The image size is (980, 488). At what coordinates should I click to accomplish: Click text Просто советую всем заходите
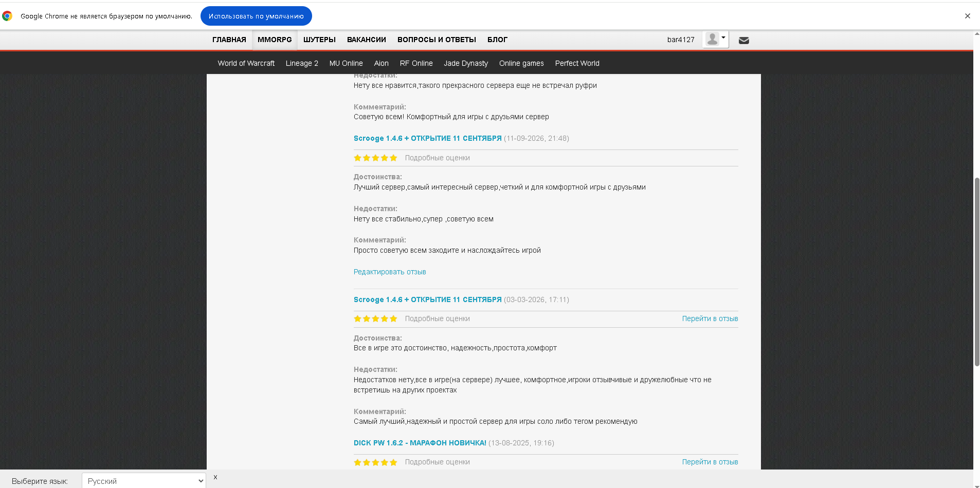point(447,250)
